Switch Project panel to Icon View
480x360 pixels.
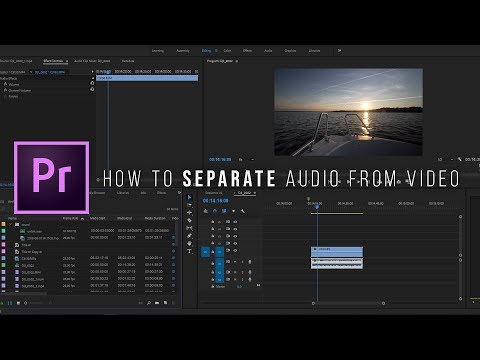tap(18, 303)
